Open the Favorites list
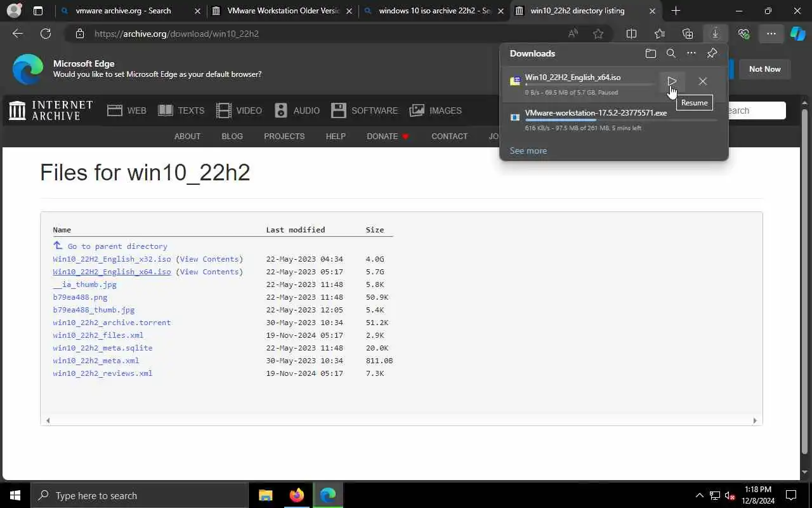The width and height of the screenshot is (812, 508). (660, 34)
